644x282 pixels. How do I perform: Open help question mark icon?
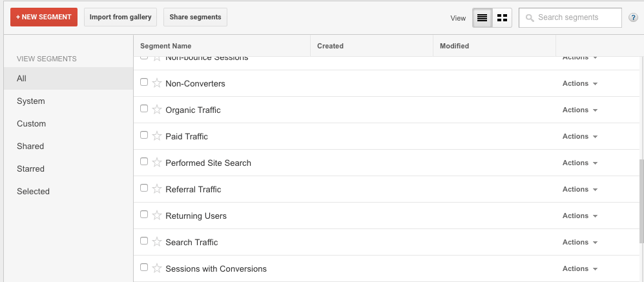633,17
